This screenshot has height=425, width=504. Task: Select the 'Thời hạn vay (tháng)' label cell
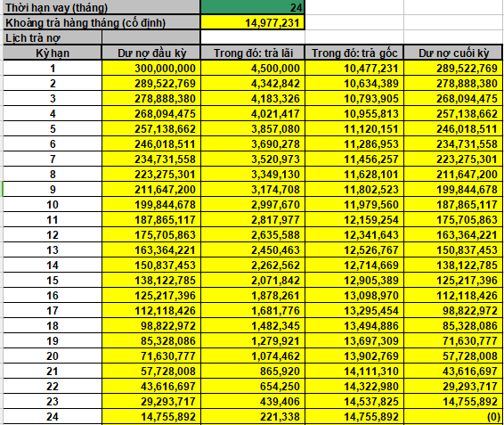102,7
